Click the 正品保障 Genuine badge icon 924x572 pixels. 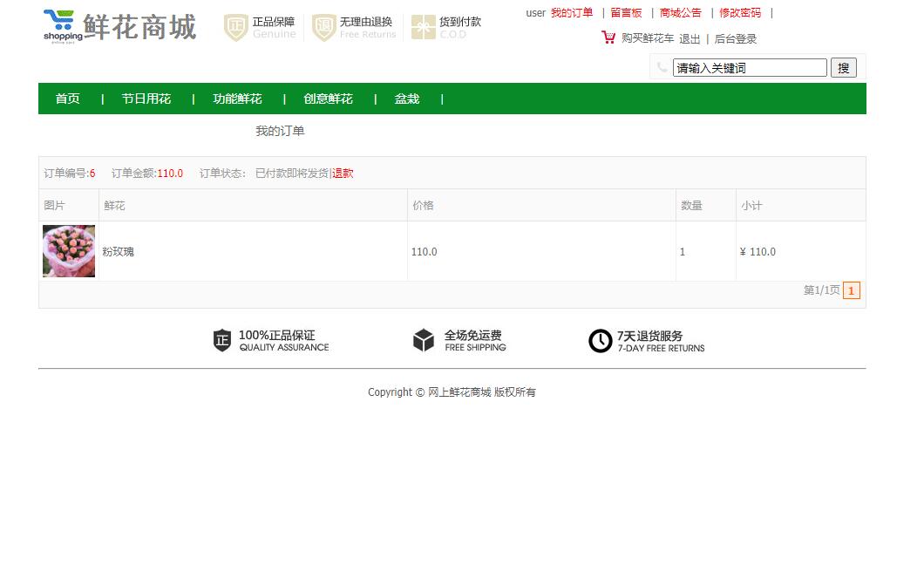[x=235, y=27]
